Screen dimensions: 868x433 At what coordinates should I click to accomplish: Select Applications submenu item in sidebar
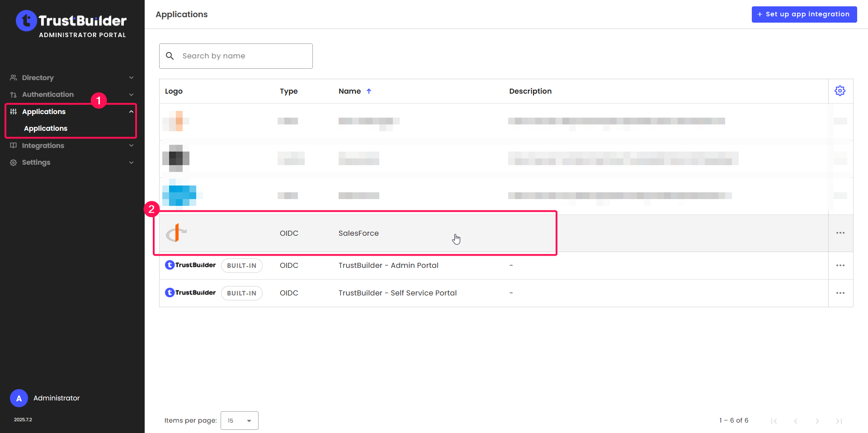46,128
